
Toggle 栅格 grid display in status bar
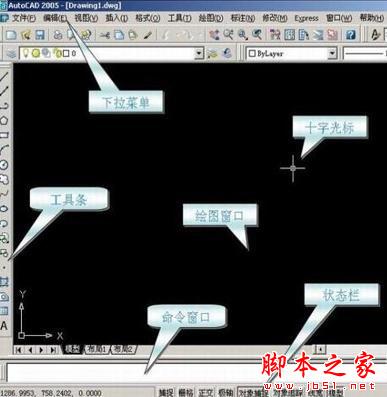coord(186,392)
